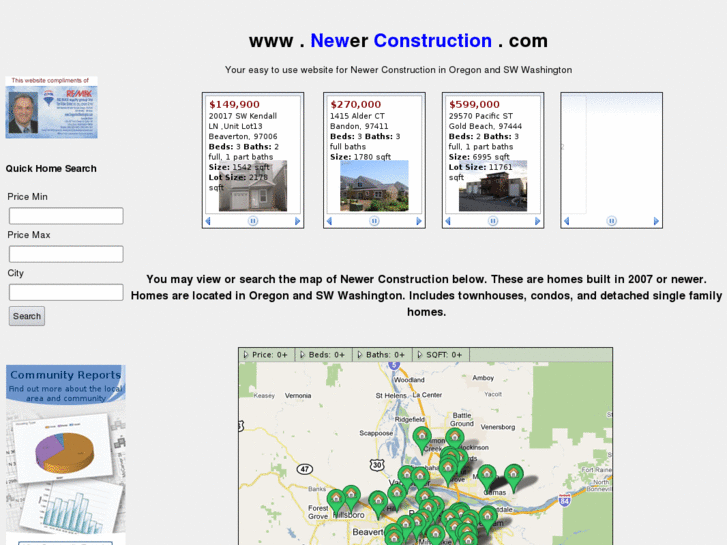The image size is (727, 545).
Task: Expand the Price: 0+ map filter
Action: 266,355
